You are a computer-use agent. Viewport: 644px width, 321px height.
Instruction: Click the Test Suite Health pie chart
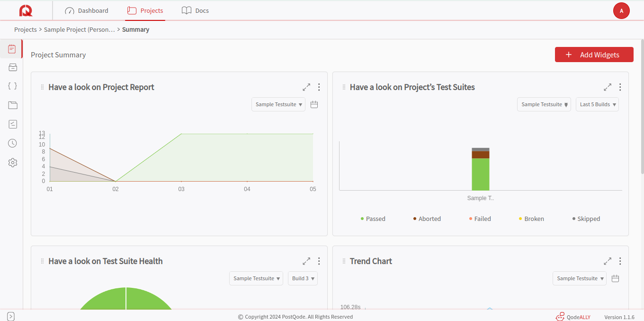click(125, 299)
